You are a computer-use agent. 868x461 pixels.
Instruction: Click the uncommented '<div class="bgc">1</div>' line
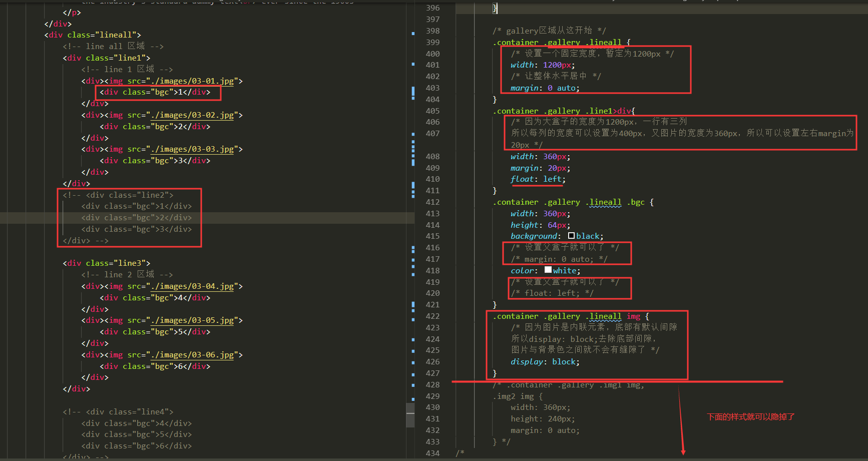(x=155, y=92)
